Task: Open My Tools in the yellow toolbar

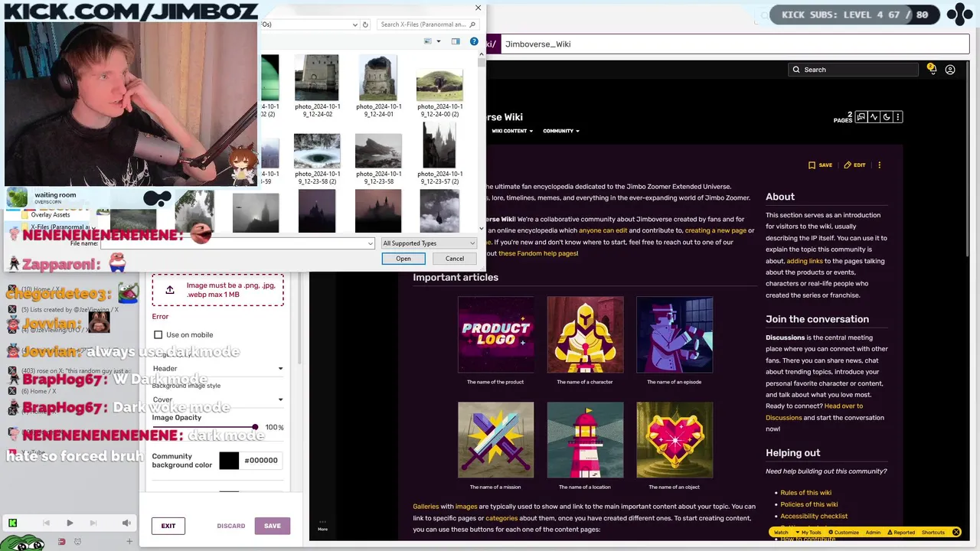Action: click(x=808, y=532)
